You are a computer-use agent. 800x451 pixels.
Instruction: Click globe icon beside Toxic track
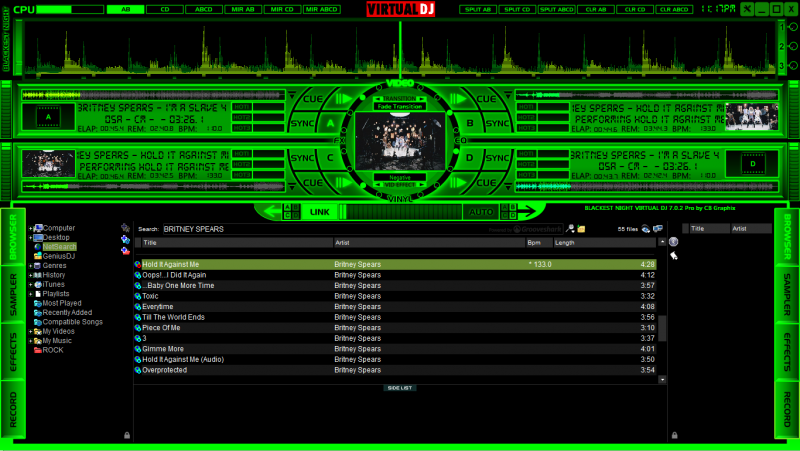tap(138, 296)
